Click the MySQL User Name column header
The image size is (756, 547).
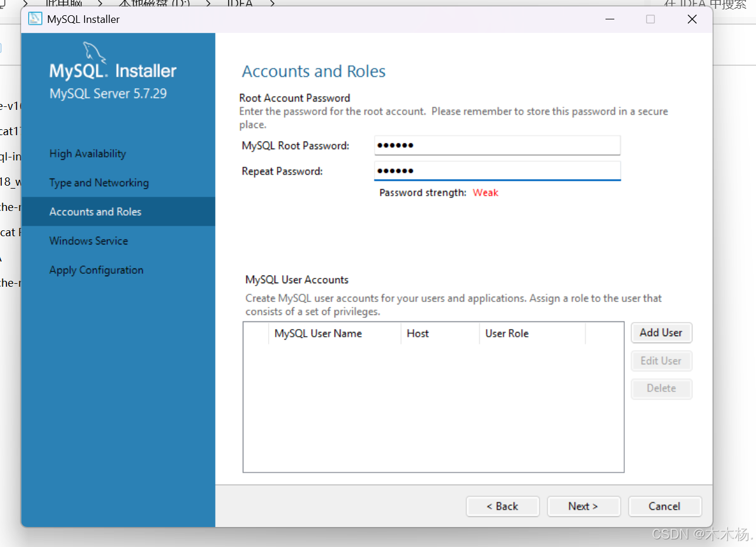pyautogui.click(x=334, y=333)
